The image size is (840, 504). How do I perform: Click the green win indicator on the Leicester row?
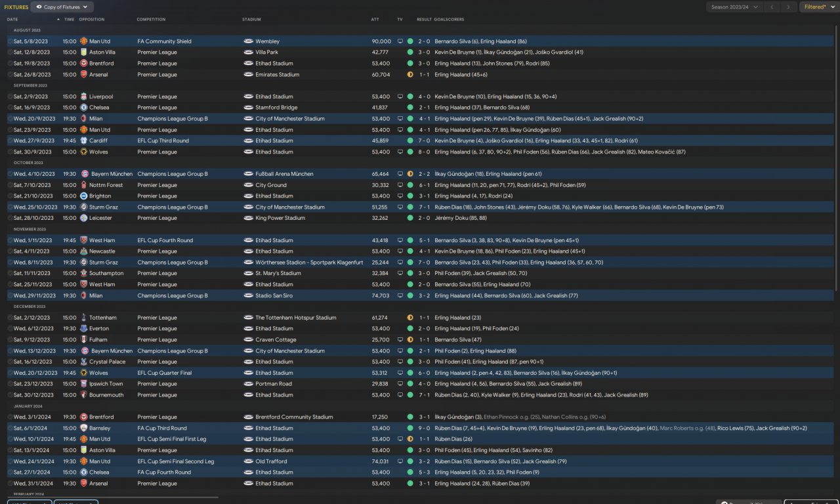click(410, 218)
